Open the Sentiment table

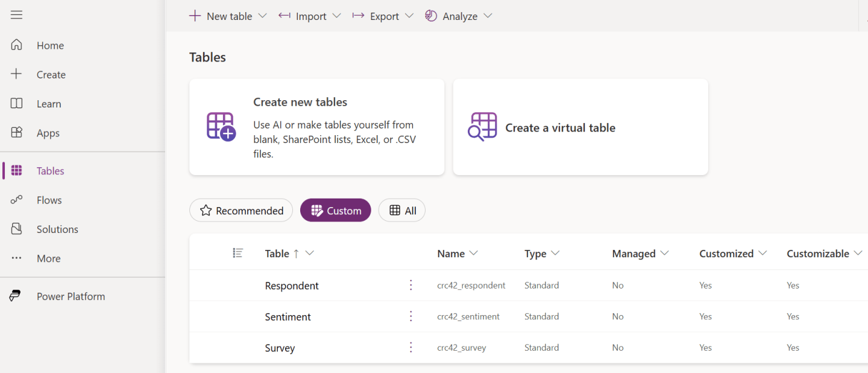click(288, 317)
